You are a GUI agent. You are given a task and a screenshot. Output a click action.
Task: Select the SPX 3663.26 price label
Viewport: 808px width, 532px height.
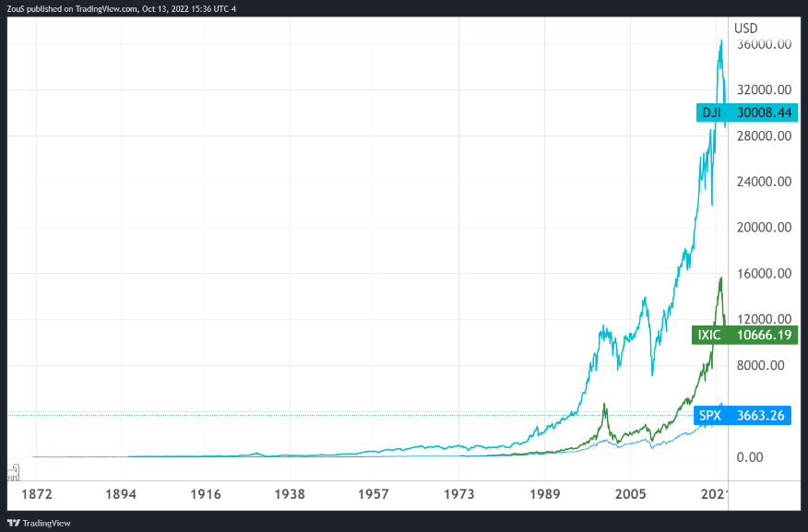[742, 415]
